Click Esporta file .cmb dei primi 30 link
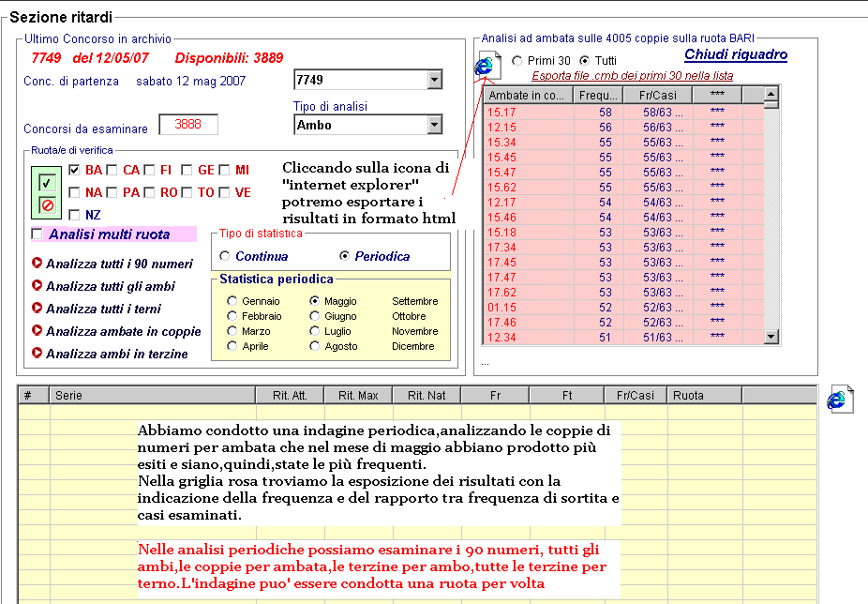Image resolution: width=868 pixels, height=604 pixels. tap(632, 75)
